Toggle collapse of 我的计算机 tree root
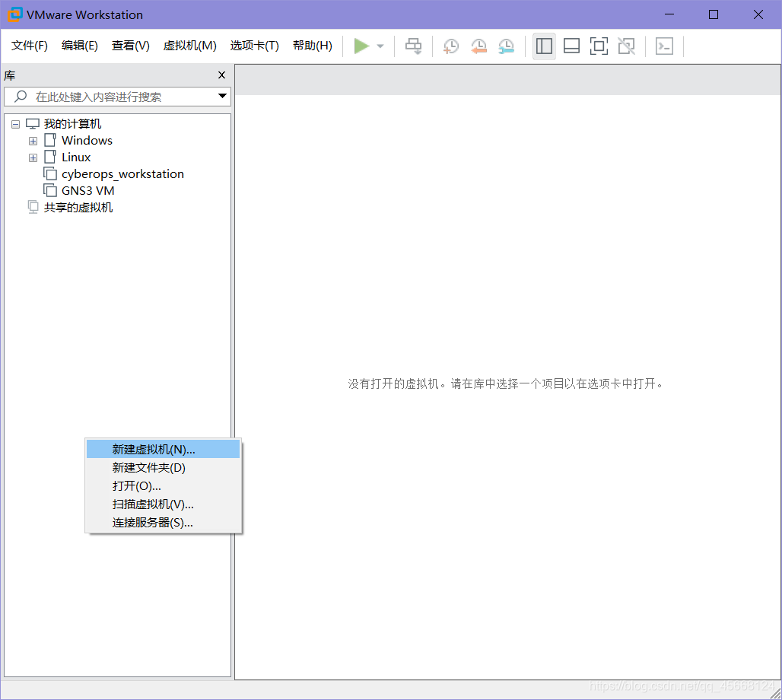 (15, 123)
